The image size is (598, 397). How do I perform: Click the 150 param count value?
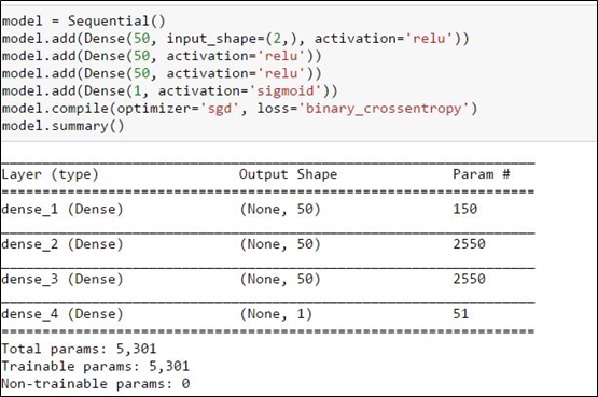(x=465, y=209)
